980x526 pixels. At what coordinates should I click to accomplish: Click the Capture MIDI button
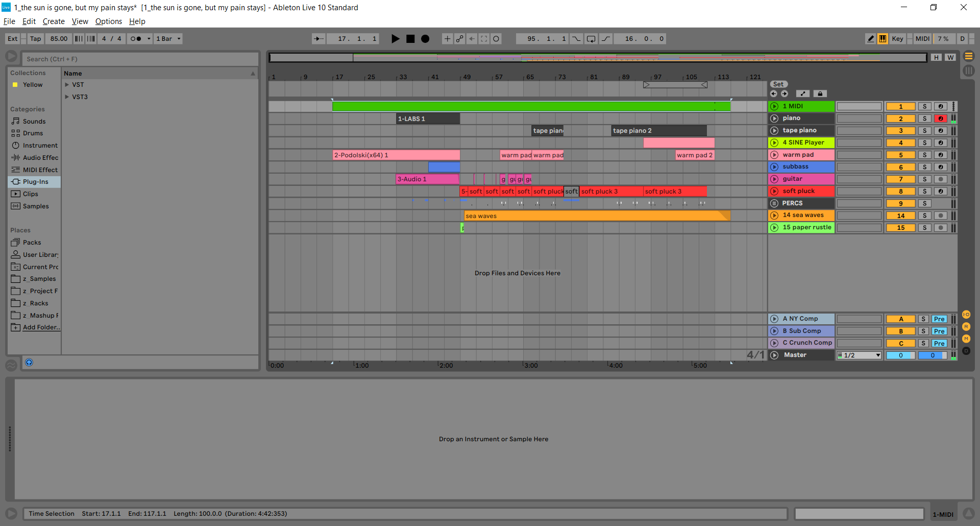coord(484,39)
